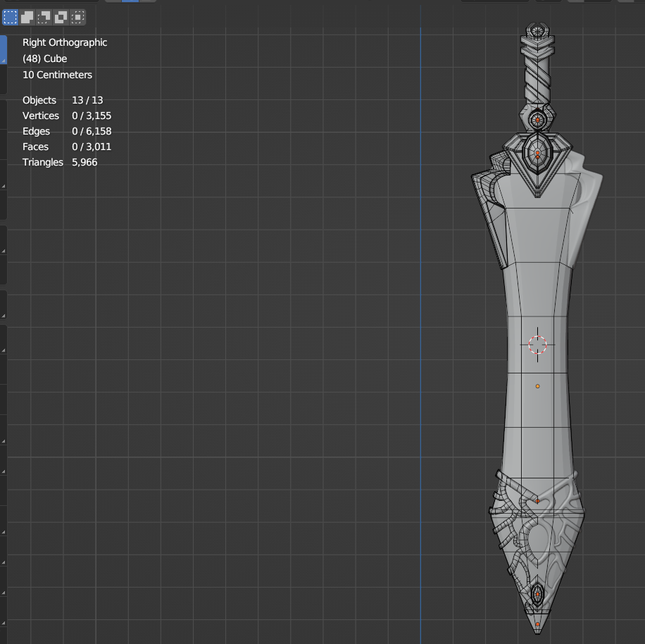Click the 'Triangles' statistics label
645x644 pixels.
[x=43, y=163]
